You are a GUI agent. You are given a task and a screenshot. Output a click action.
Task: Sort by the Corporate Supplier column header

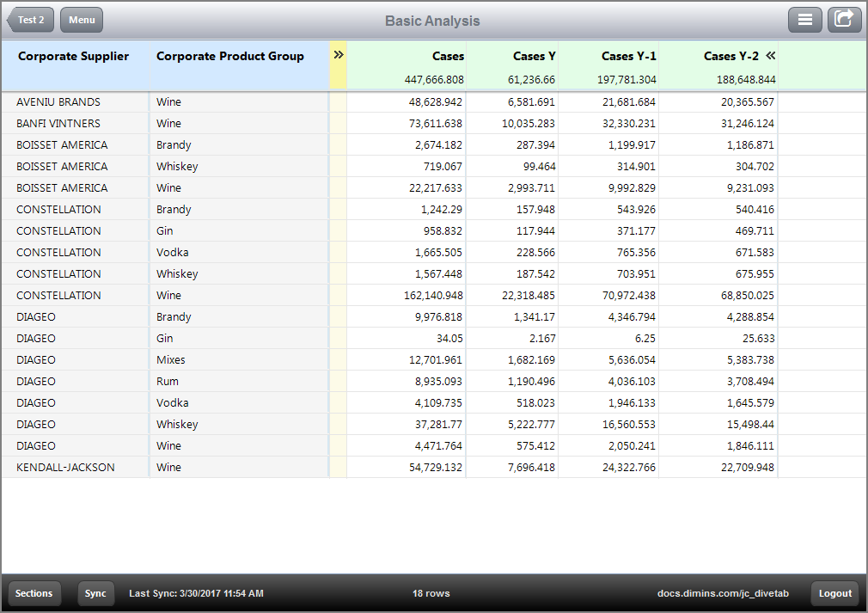coord(73,56)
